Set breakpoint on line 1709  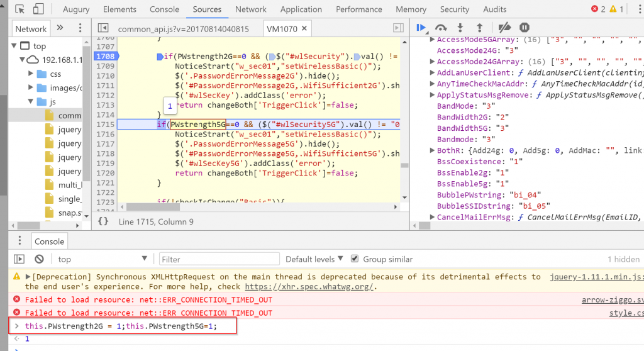click(106, 66)
